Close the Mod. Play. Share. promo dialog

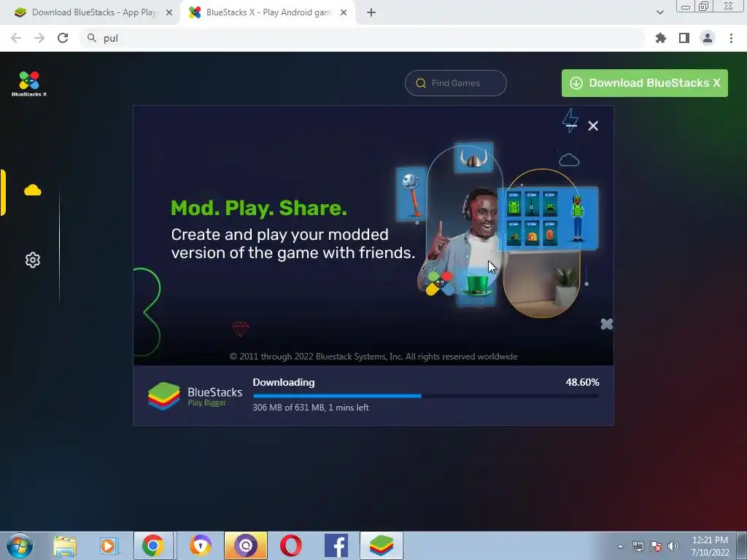[x=593, y=125]
